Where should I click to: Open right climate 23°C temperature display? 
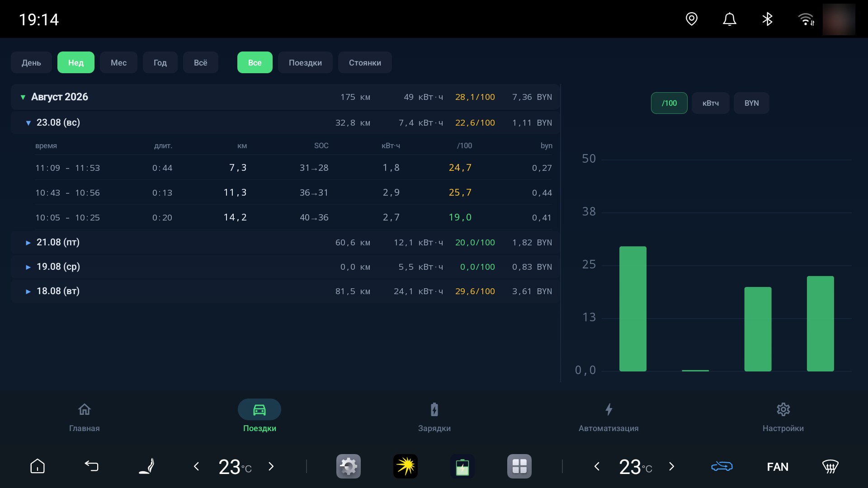[635, 467]
